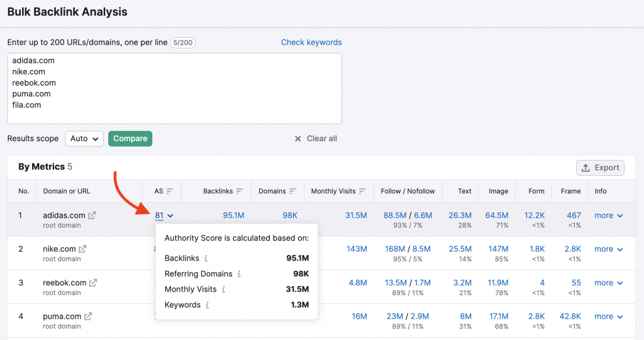Screen dimensions: 644x340
Task: Open adidas.com follow links 88.5M
Action: click(395, 215)
